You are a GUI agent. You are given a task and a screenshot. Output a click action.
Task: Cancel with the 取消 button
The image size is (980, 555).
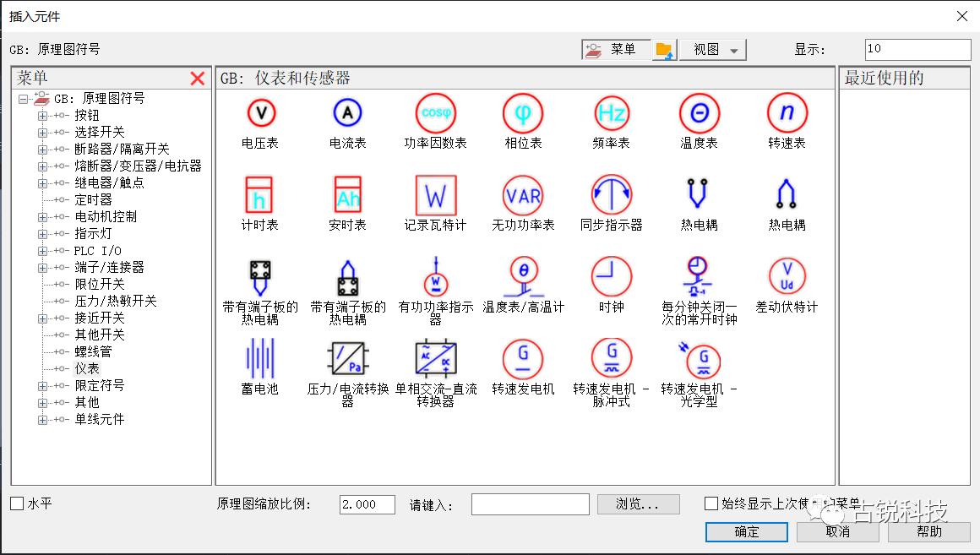(x=838, y=532)
